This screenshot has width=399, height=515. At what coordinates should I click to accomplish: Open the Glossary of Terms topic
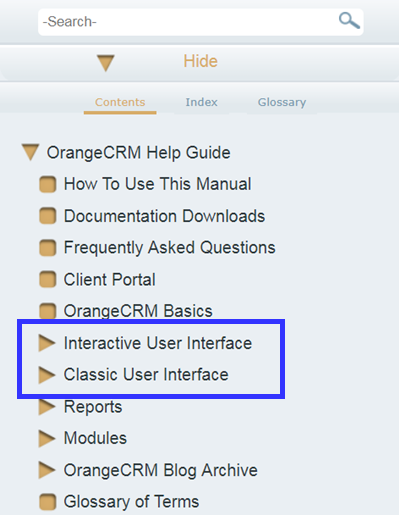click(x=131, y=502)
